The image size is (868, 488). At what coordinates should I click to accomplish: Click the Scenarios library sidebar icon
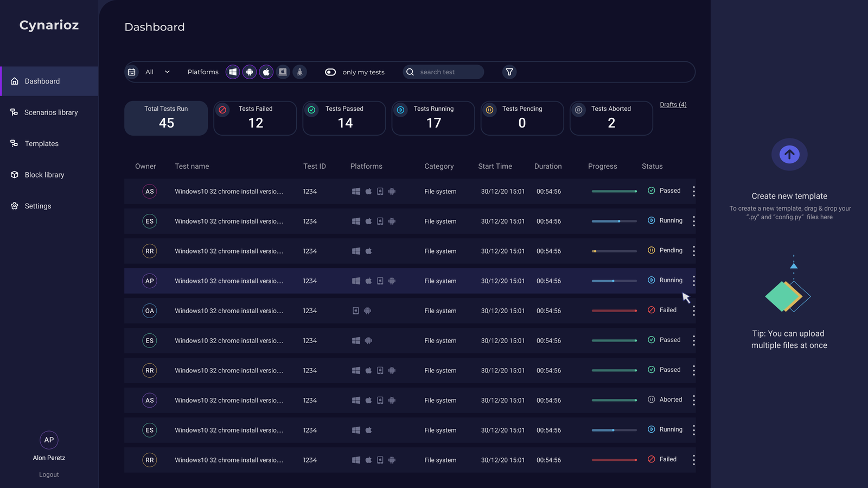14,112
